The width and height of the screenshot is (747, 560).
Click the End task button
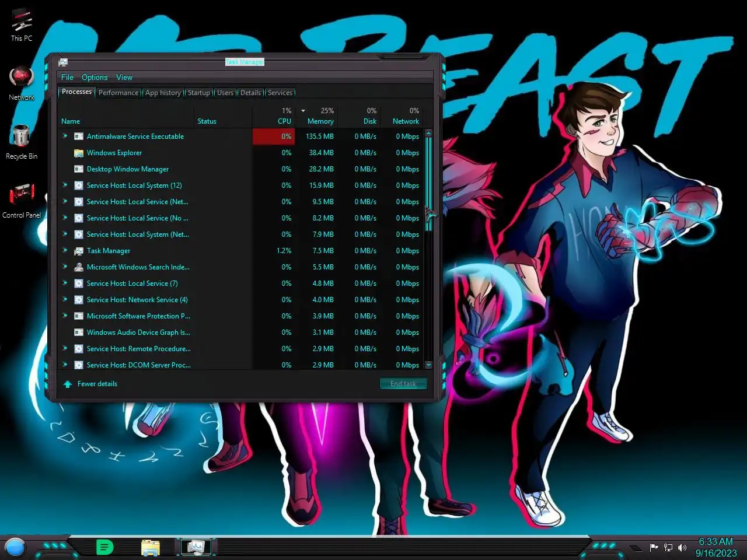(x=403, y=384)
